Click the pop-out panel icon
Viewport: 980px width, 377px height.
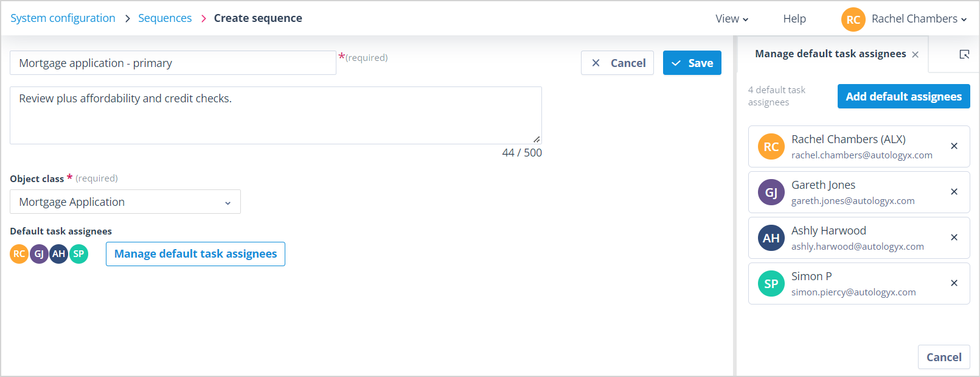click(x=964, y=54)
